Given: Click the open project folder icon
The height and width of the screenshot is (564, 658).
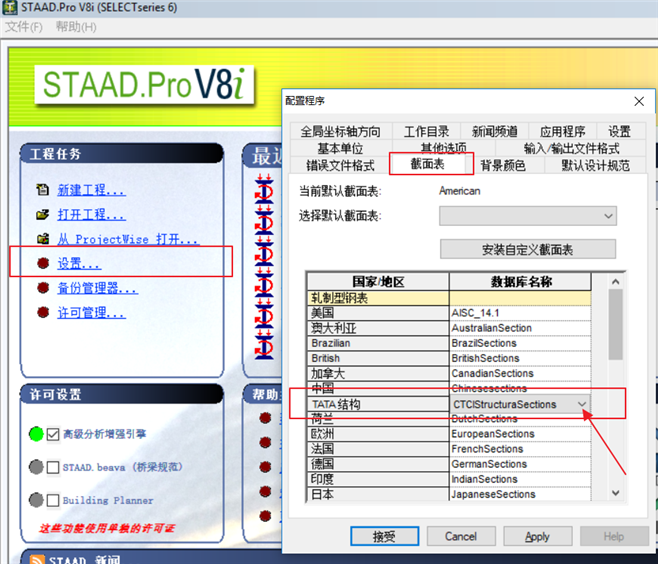Looking at the screenshot, I should pyautogui.click(x=42, y=214).
